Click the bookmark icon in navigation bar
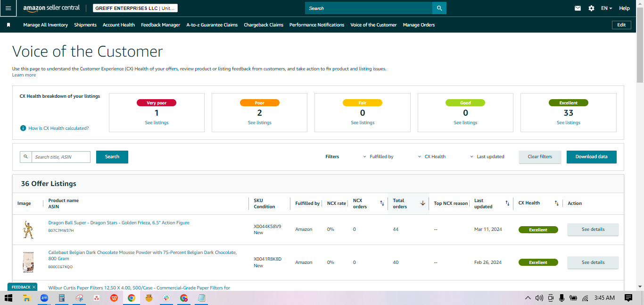Screen dimensions: 644x305 click(8, 25)
